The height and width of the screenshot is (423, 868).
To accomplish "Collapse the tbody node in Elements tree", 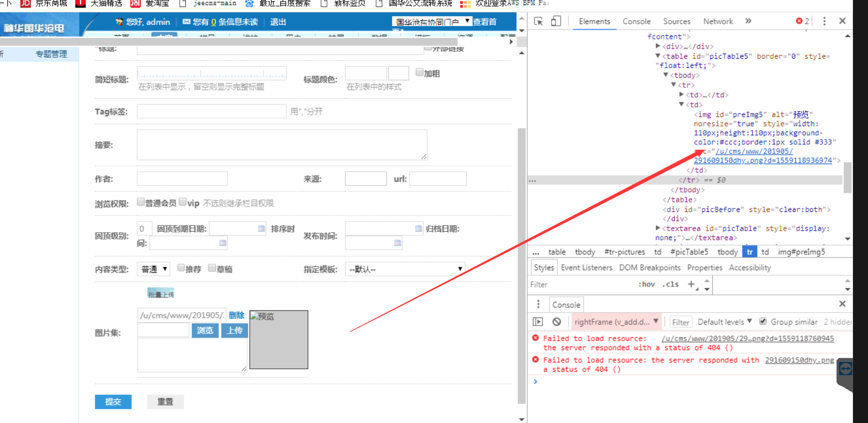I will coord(666,75).
